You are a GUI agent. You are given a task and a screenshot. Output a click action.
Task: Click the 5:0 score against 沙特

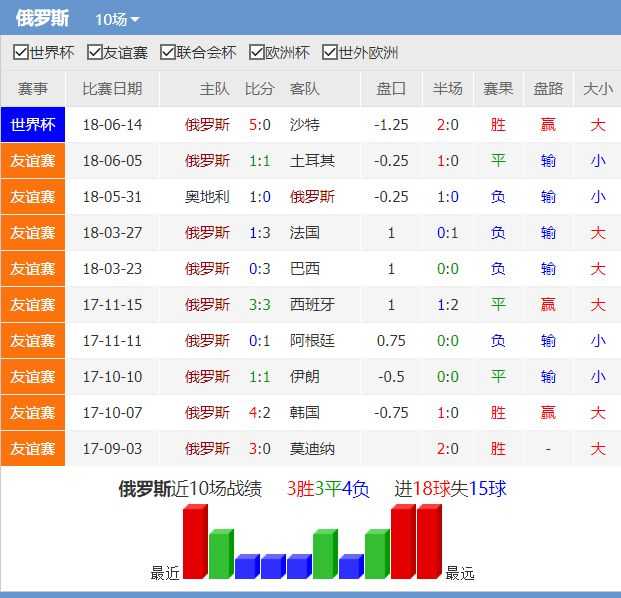(260, 125)
